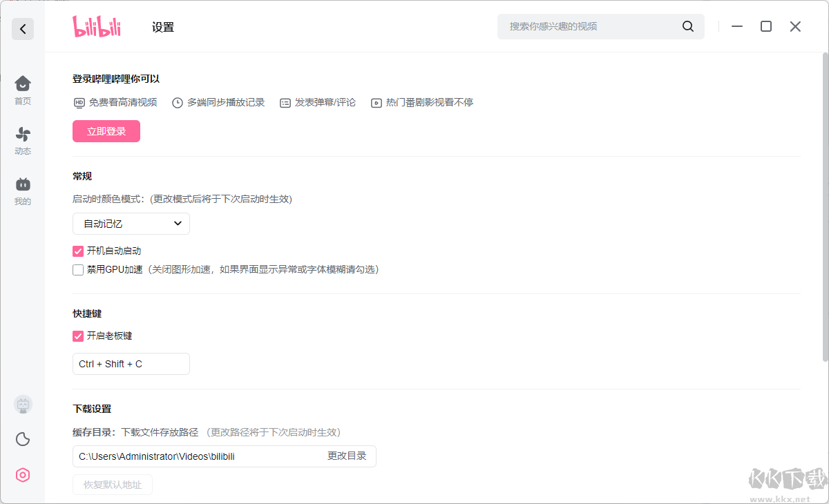The image size is (829, 504).
Task: Click the back arrow button
Action: point(23,29)
